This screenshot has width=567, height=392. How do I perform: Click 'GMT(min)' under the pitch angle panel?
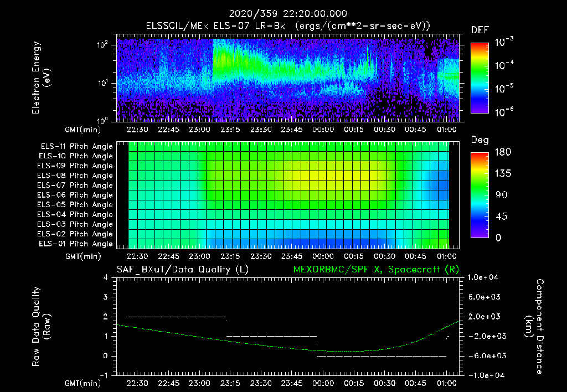(83, 256)
